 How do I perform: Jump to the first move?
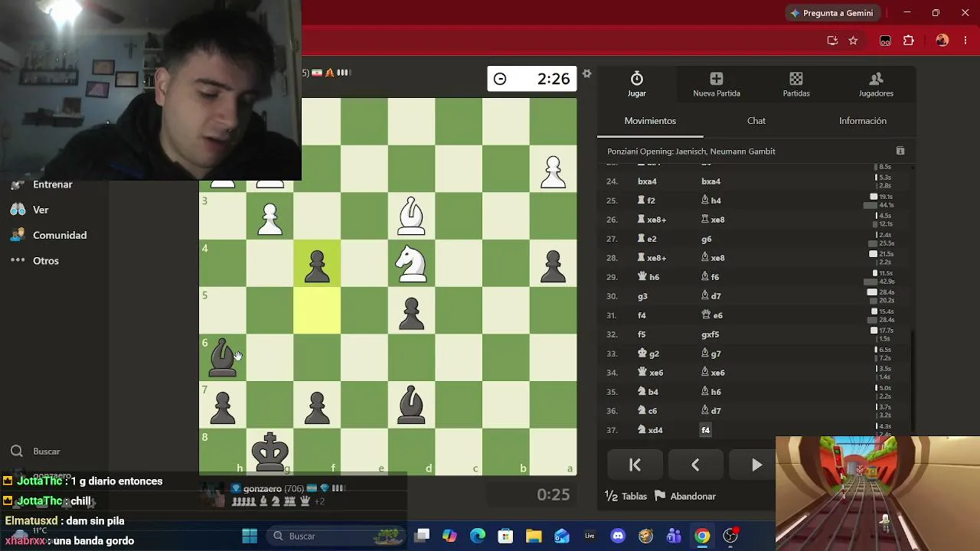(635, 465)
